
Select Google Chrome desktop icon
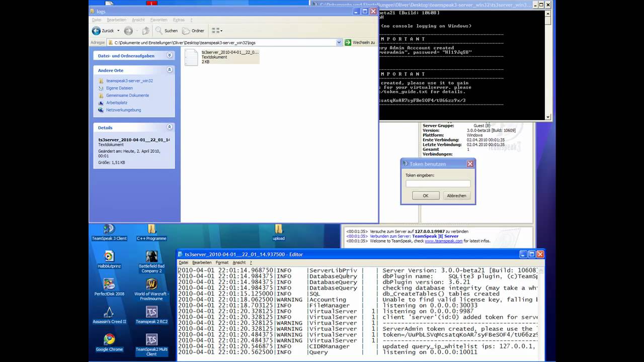109,342
